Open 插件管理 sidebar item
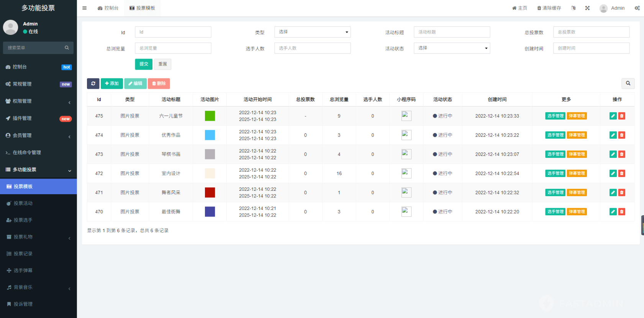 coord(38,118)
